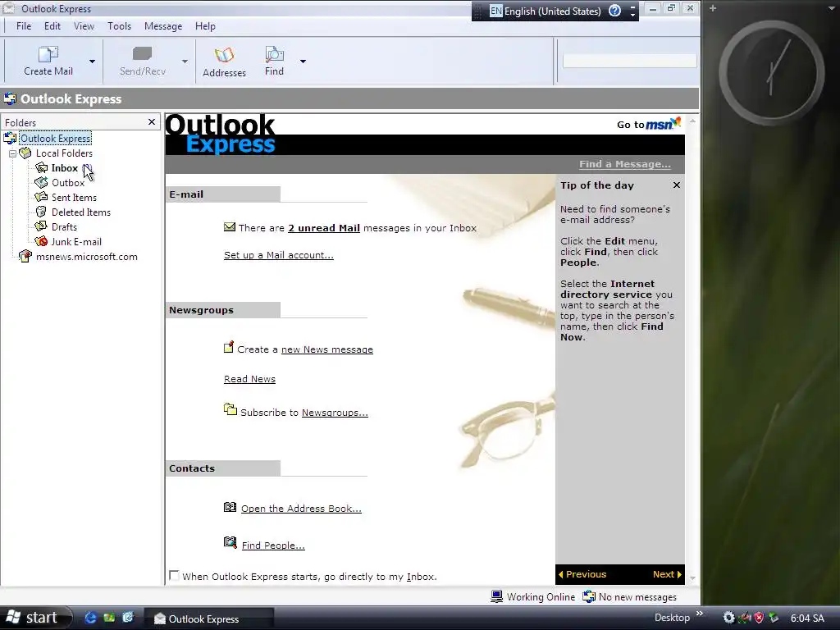Open the Create Mail dropdown arrow
Screen dimensions: 840x630
(x=92, y=62)
